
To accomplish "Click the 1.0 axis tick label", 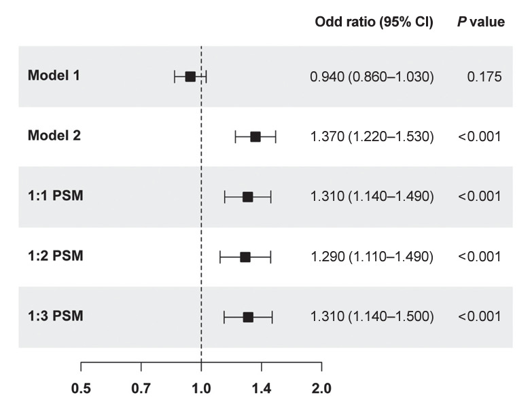I will (201, 390).
